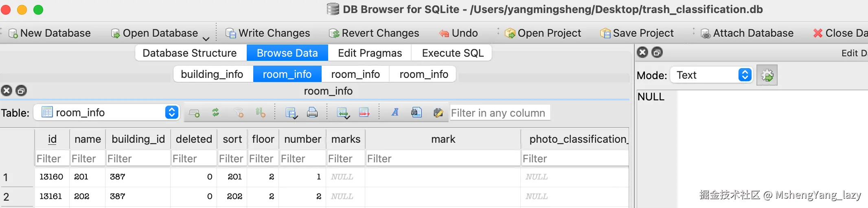The height and width of the screenshot is (208, 868).
Task: Click the insert new record icon
Action: click(343, 113)
